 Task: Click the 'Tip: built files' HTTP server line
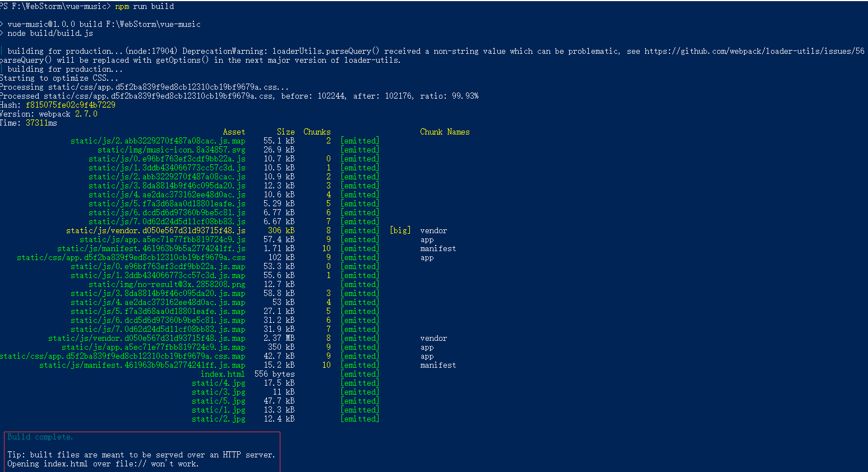(x=141, y=455)
